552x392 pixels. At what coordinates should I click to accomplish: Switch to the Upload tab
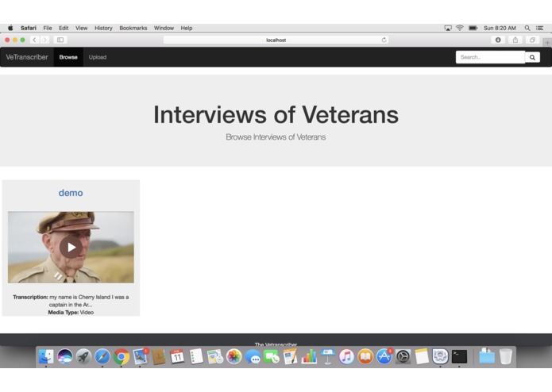click(98, 57)
